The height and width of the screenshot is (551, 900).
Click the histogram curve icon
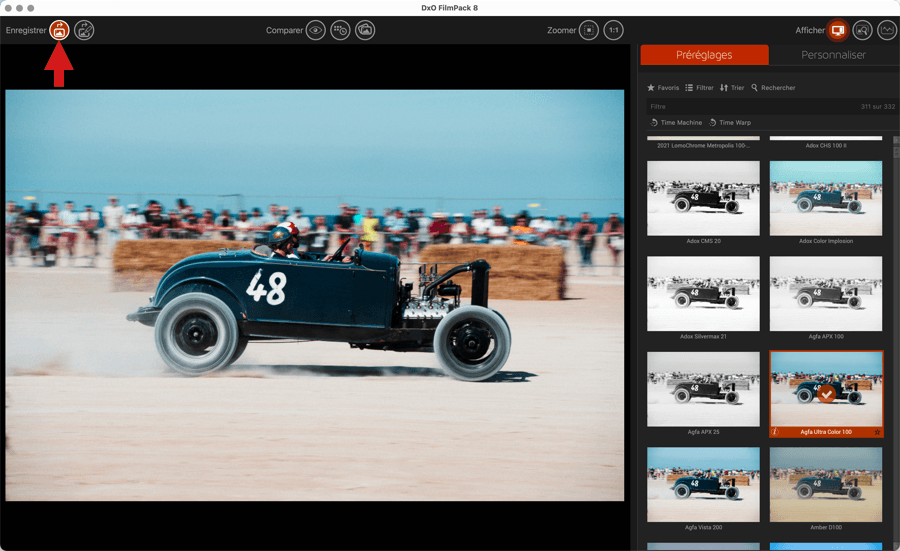click(x=885, y=31)
